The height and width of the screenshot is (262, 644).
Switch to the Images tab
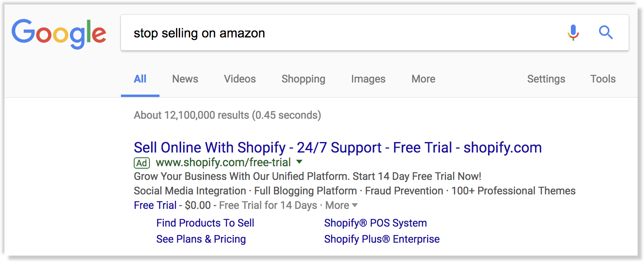coord(368,79)
